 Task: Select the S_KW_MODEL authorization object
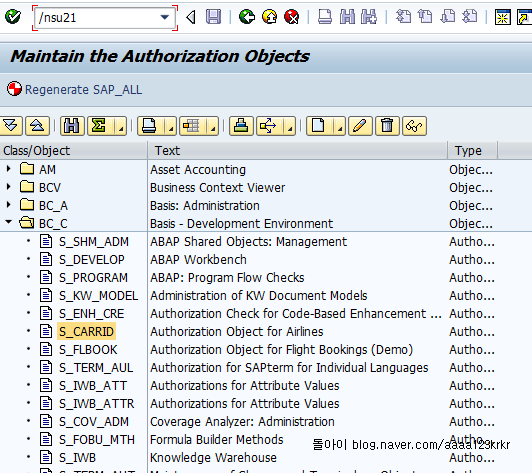(x=98, y=296)
